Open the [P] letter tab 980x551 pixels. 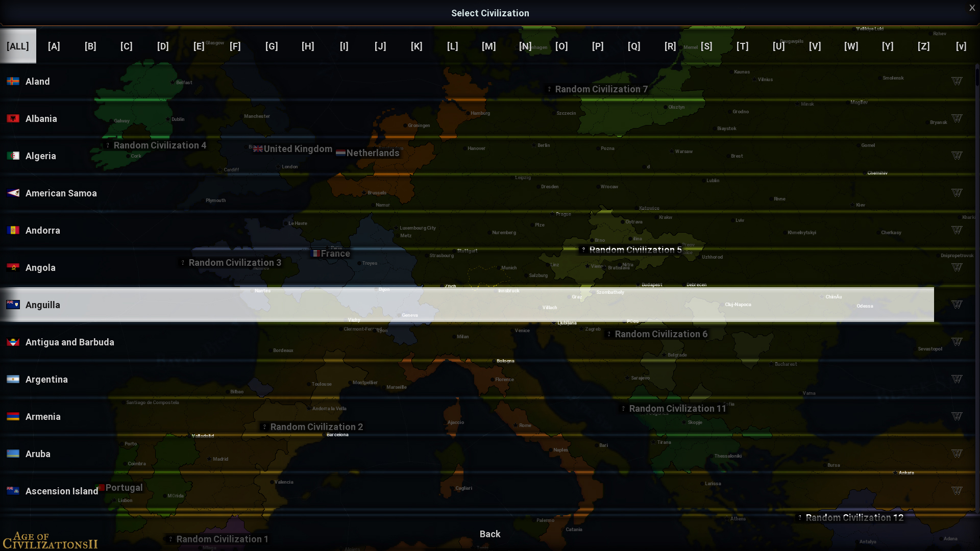[x=598, y=46]
